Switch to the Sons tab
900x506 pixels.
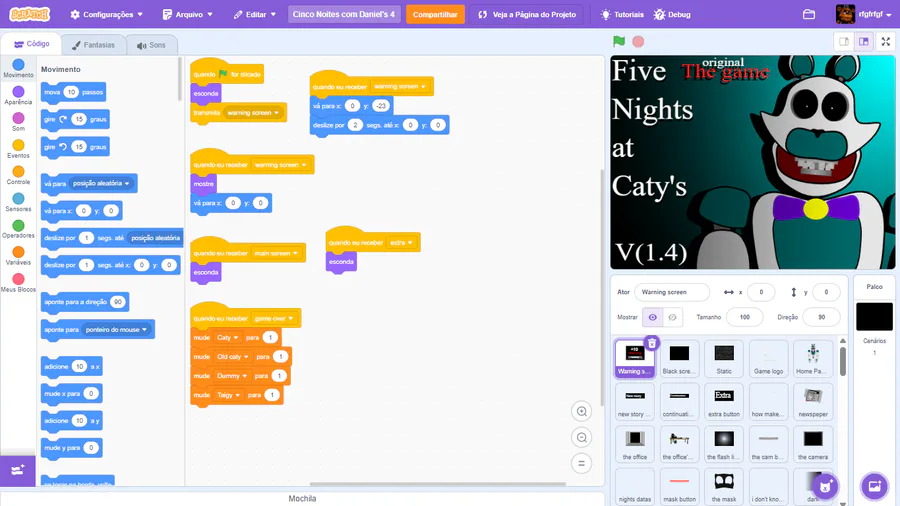click(x=151, y=45)
